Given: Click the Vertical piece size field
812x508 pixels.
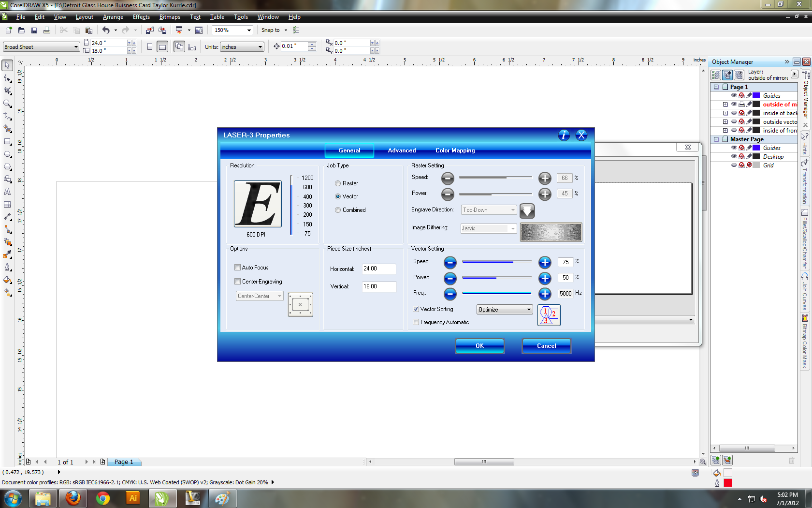Looking at the screenshot, I should (379, 287).
